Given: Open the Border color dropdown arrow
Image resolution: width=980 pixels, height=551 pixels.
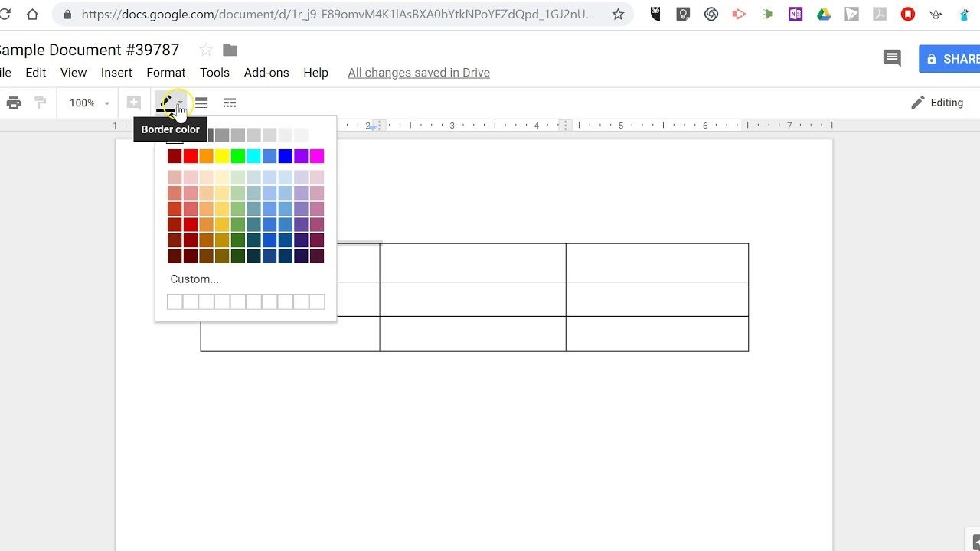Looking at the screenshot, I should (181, 103).
